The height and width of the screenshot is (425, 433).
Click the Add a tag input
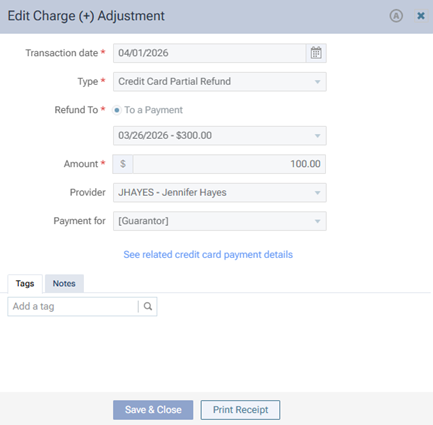click(73, 306)
